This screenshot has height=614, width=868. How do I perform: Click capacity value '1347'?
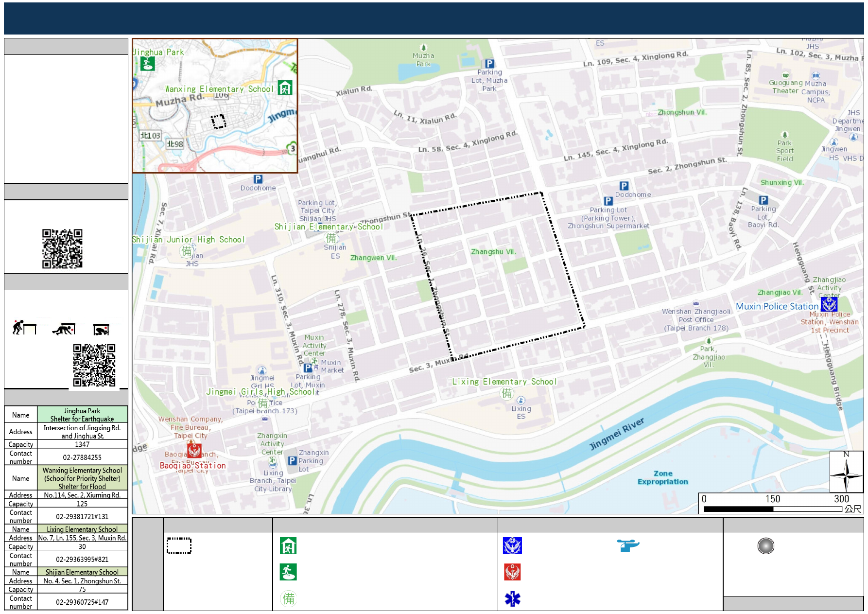[82, 444]
